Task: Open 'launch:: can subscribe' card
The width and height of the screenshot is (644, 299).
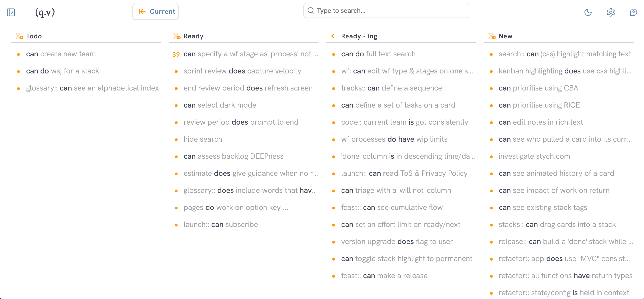Action: point(221,225)
